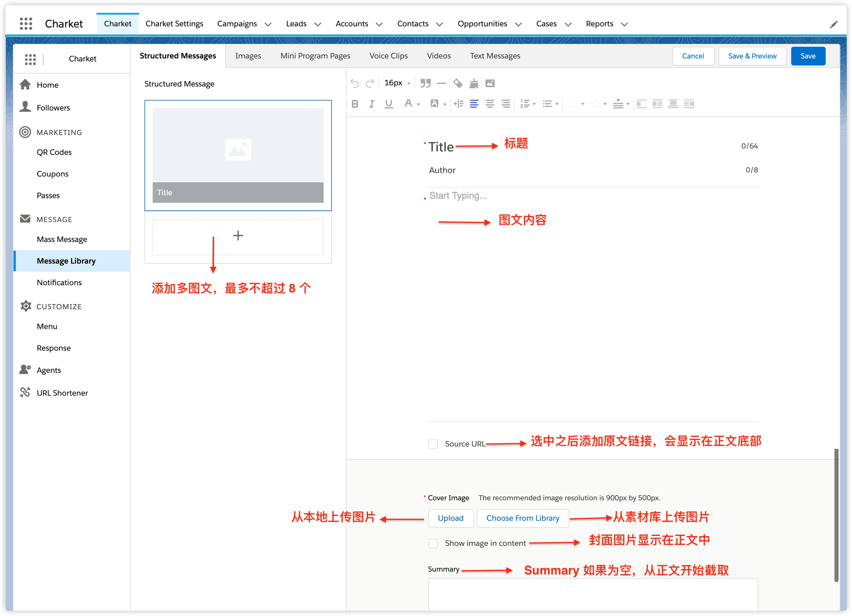The height and width of the screenshot is (616, 852).
Task: Add another article with plus box
Action: [238, 237]
